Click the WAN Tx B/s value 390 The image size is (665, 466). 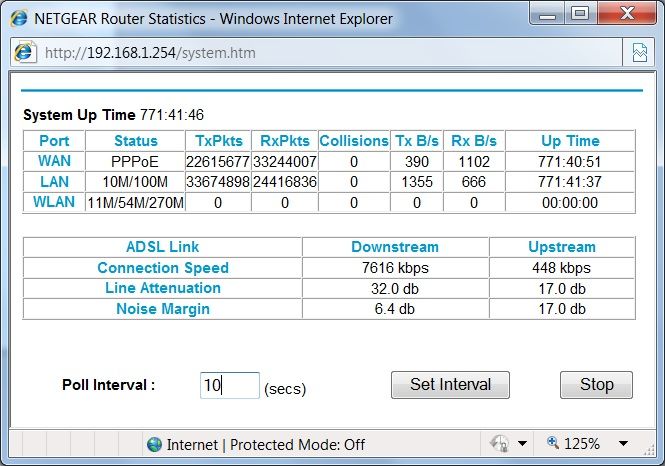[417, 162]
